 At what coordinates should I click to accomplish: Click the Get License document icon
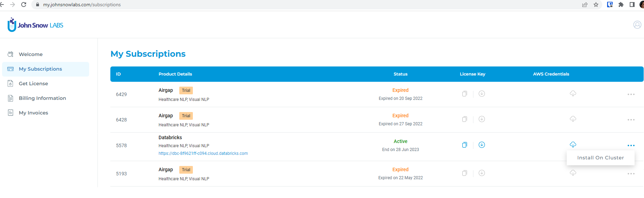[11, 84]
